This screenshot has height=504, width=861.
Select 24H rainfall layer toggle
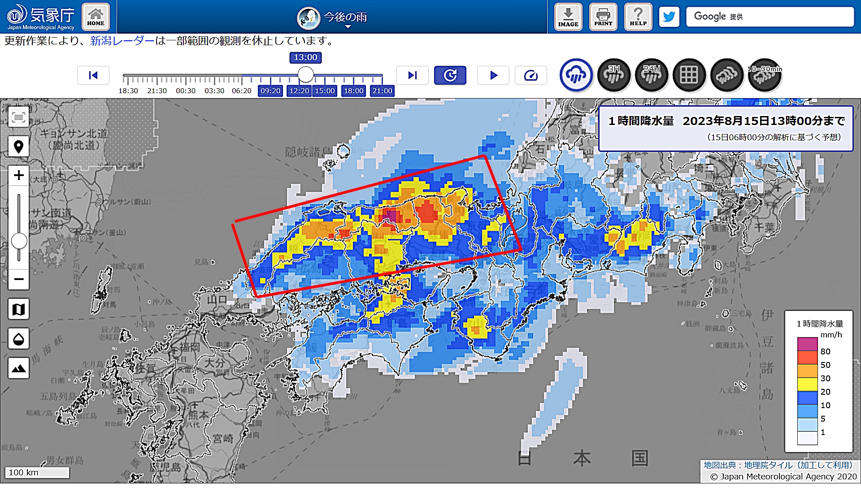pyautogui.click(x=652, y=75)
